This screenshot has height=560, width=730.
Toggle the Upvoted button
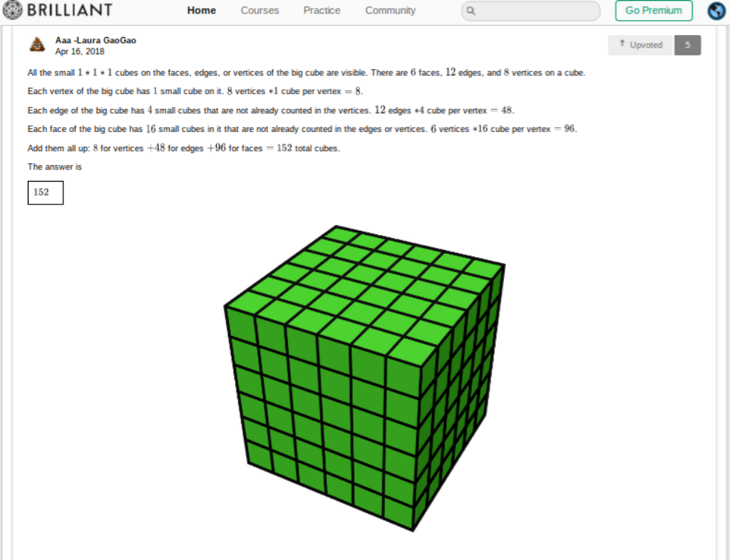coord(640,45)
